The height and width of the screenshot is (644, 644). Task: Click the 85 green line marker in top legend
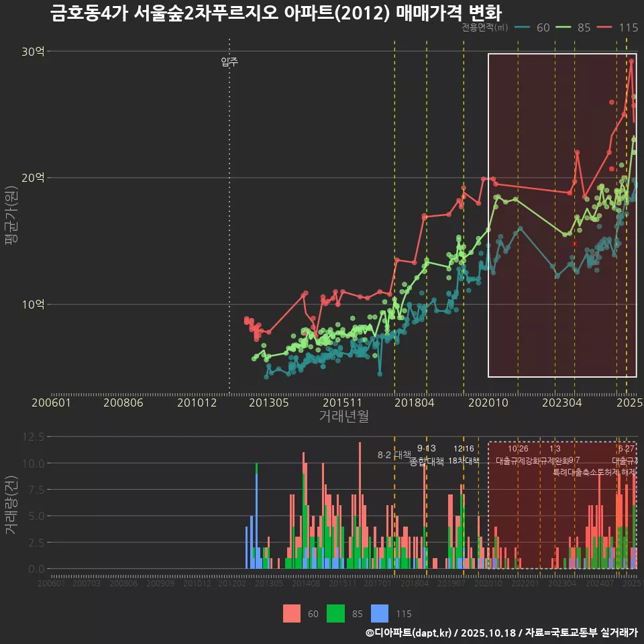click(x=564, y=28)
